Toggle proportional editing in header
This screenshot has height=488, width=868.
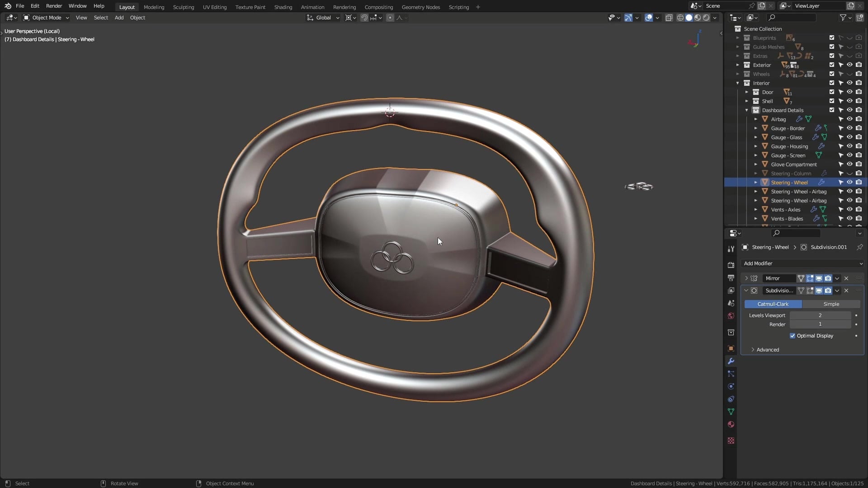(390, 18)
